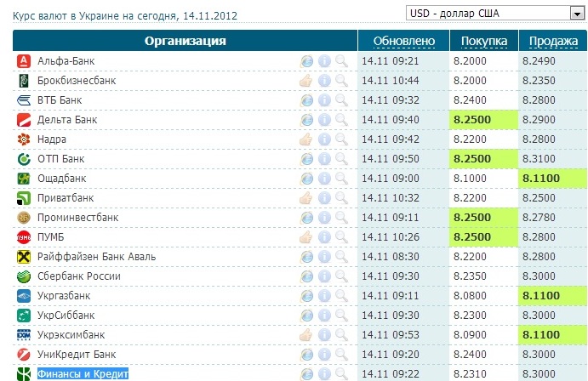Open the УкрСиббанк name link
Image resolution: width=588 pixels, height=381 pixels.
(x=66, y=316)
